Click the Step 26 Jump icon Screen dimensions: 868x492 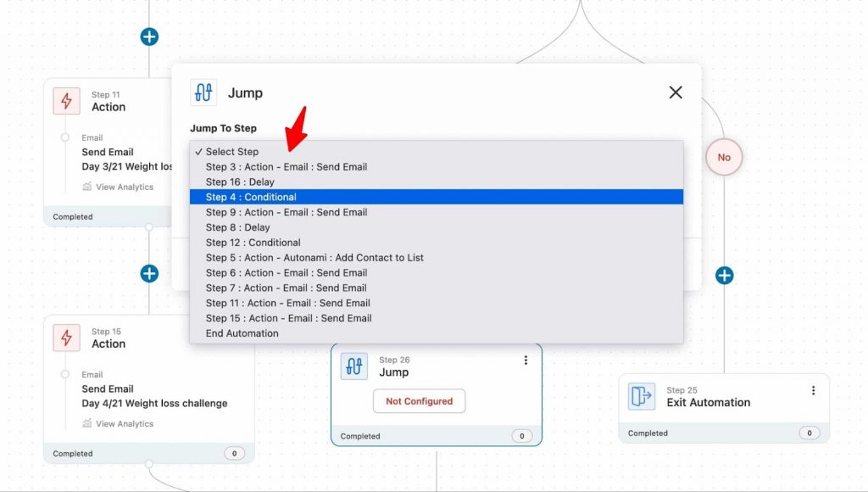pyautogui.click(x=353, y=366)
